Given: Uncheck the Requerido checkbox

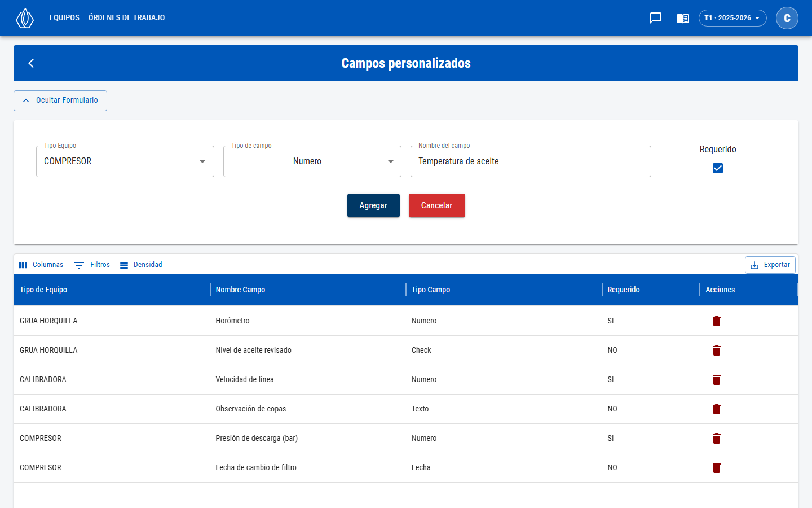Looking at the screenshot, I should coord(718,168).
